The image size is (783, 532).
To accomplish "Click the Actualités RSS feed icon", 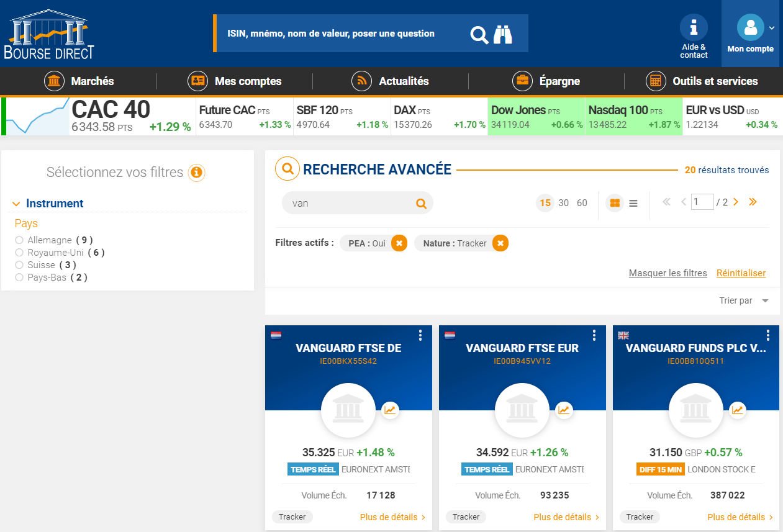I will (362, 81).
